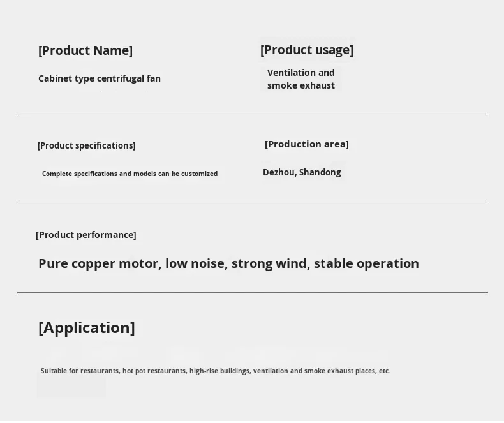Click 'stable operation' in performance line
The image size is (504, 423).
[x=366, y=263]
